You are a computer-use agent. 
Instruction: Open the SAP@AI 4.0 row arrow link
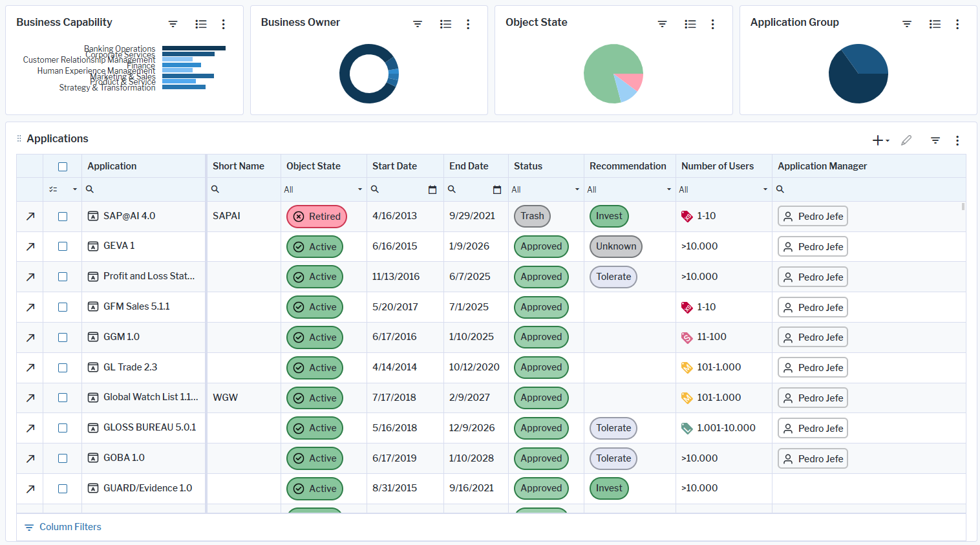(30, 217)
